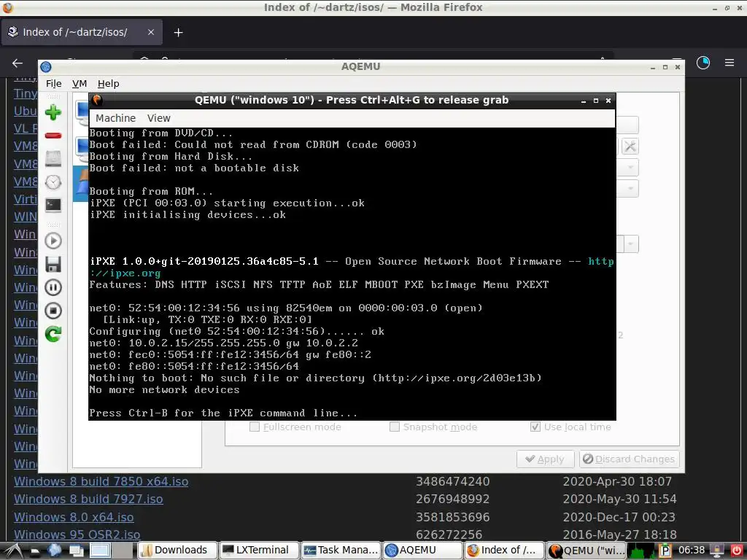Open the start menu bird icon

point(13,551)
